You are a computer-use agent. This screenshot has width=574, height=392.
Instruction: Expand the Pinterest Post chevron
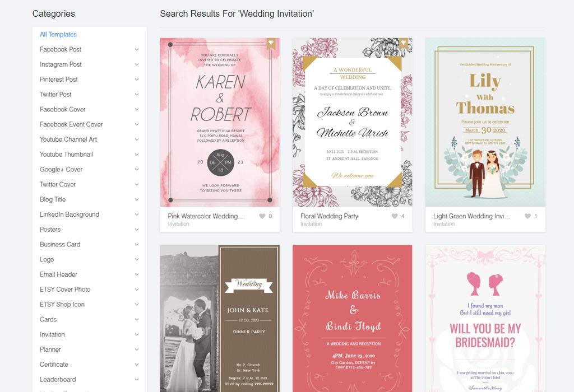click(x=137, y=80)
